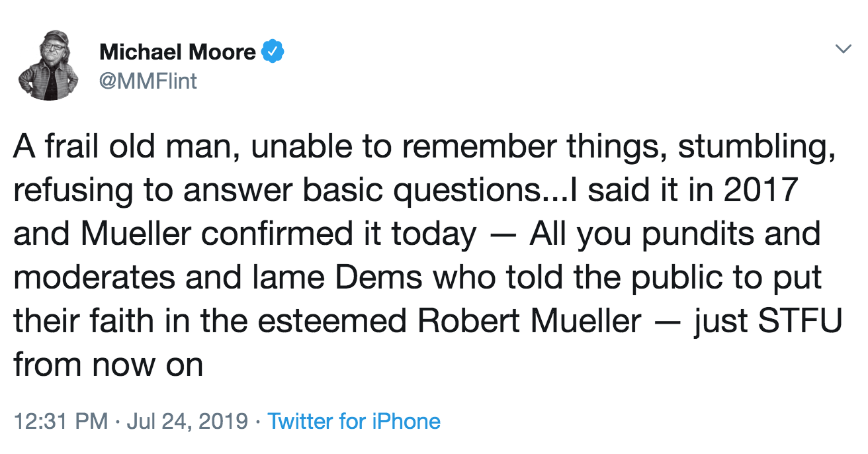Click 'from now on' in the last line

(108, 365)
